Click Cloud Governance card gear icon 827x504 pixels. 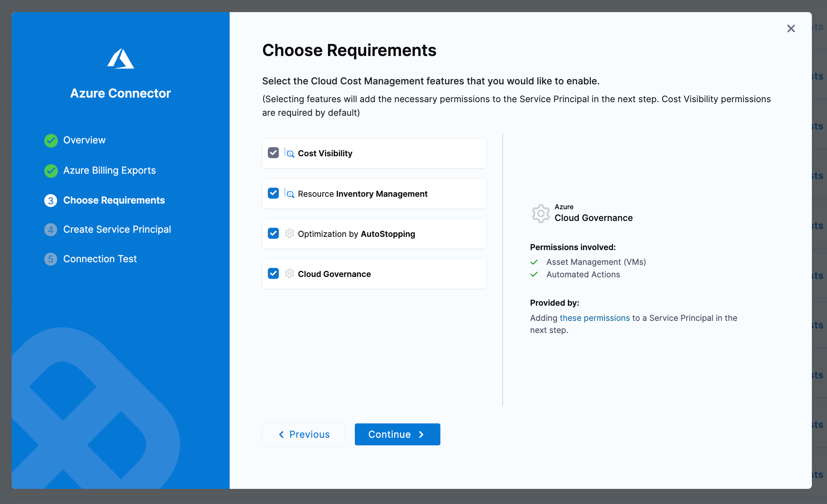tap(289, 274)
